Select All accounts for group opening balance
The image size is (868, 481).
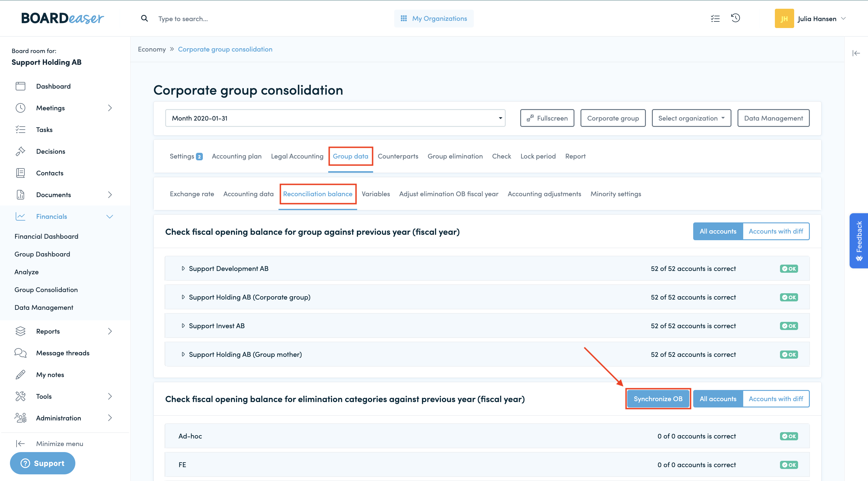pos(718,231)
